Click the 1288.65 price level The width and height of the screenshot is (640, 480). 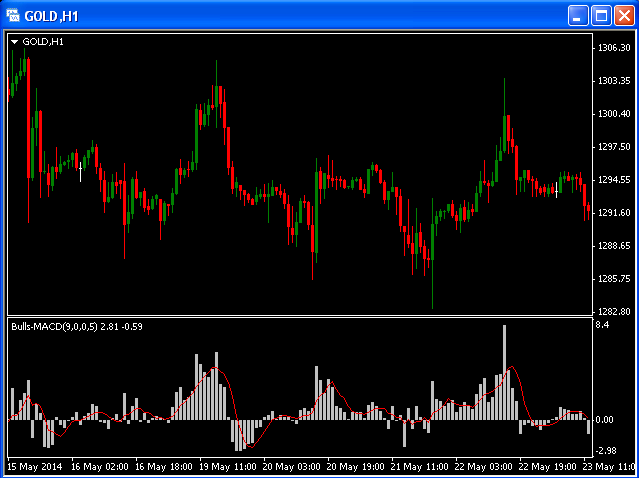coord(614,246)
